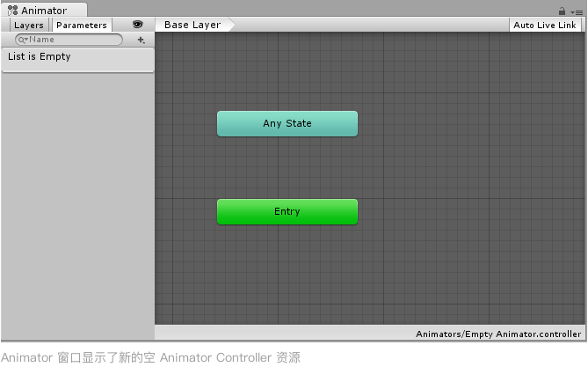Open the Animator window options menu
The height and width of the screenshot is (367, 588).
[x=577, y=12]
